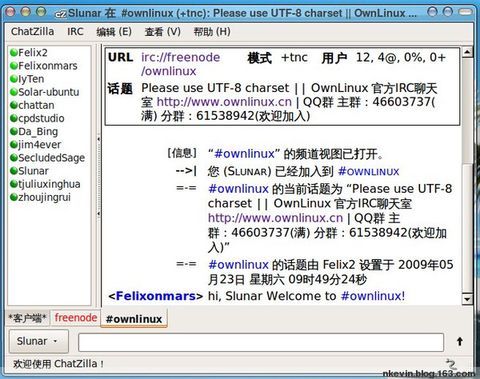Click status bar connection icon
This screenshot has width=480, height=379.
click(x=451, y=363)
